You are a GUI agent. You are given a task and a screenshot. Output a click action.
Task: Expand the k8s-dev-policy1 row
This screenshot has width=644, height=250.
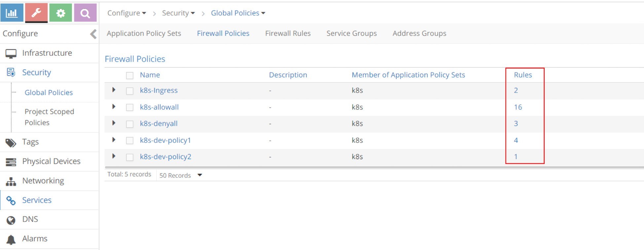pos(114,140)
